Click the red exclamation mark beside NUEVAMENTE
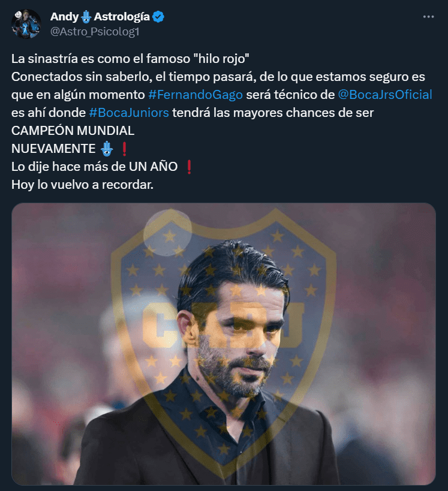 pyautogui.click(x=124, y=149)
